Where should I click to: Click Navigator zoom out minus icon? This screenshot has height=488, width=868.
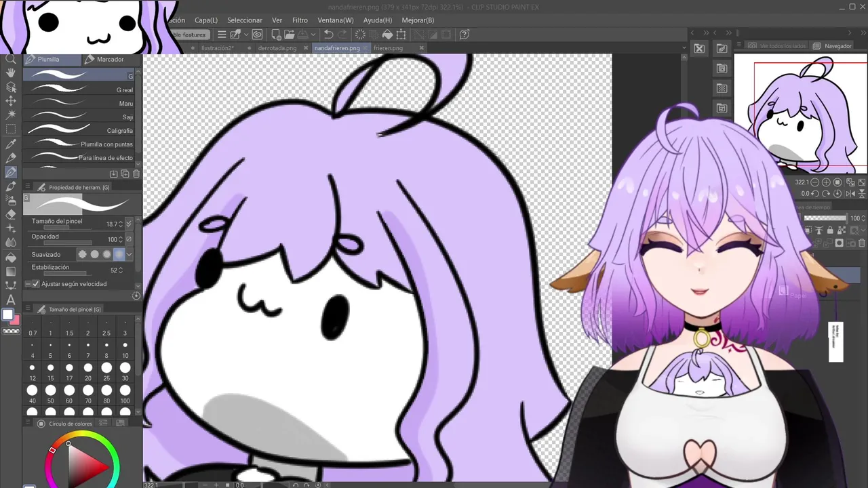point(816,182)
